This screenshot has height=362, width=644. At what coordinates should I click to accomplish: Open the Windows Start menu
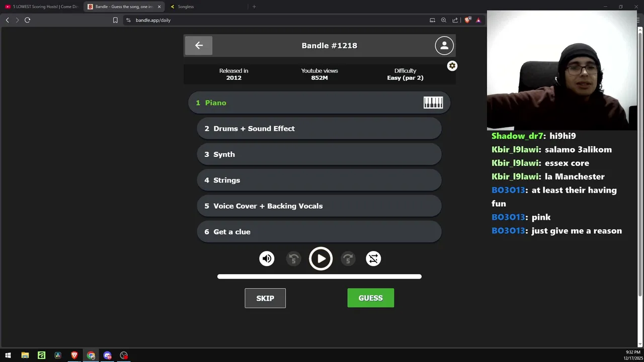point(8,355)
